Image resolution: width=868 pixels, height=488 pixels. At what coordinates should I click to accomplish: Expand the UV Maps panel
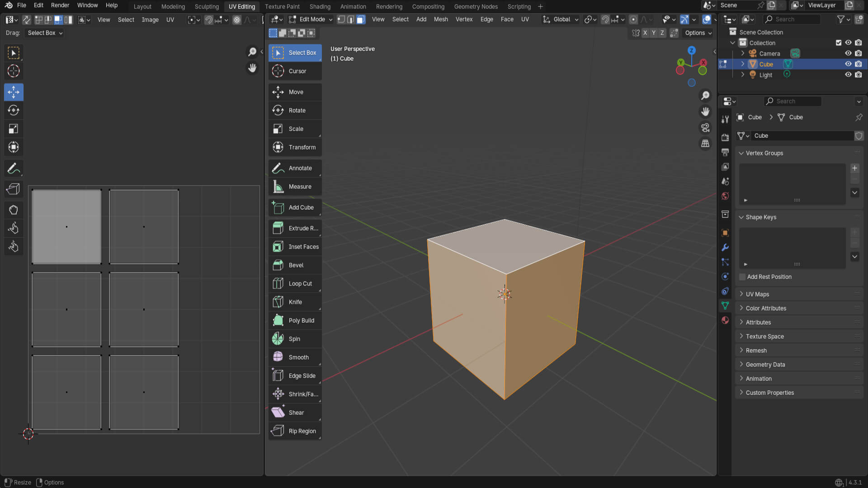[757, 294]
